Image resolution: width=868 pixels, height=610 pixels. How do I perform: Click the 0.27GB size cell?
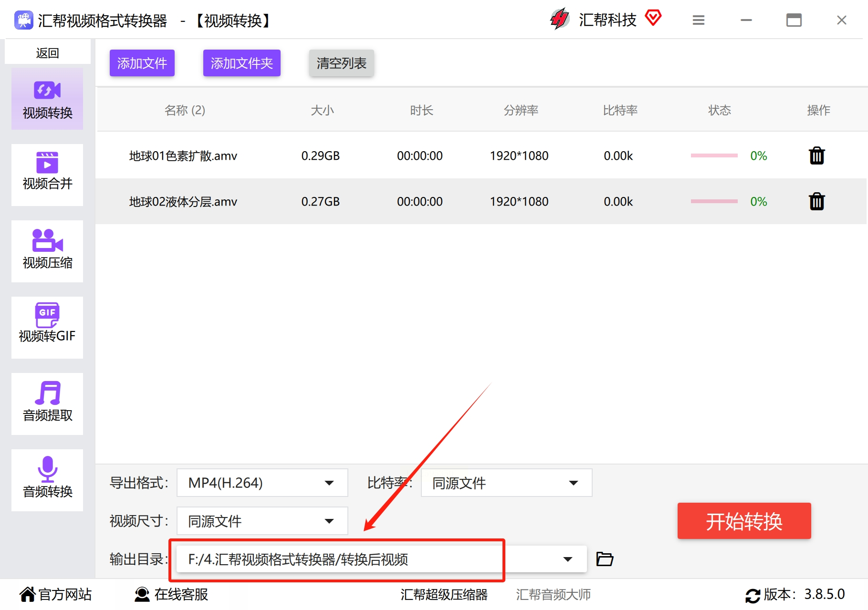click(x=321, y=201)
